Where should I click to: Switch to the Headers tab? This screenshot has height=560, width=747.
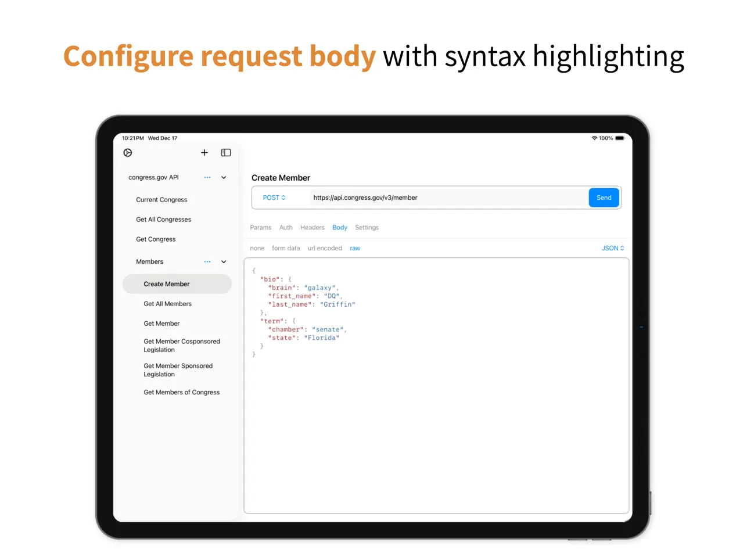click(313, 228)
